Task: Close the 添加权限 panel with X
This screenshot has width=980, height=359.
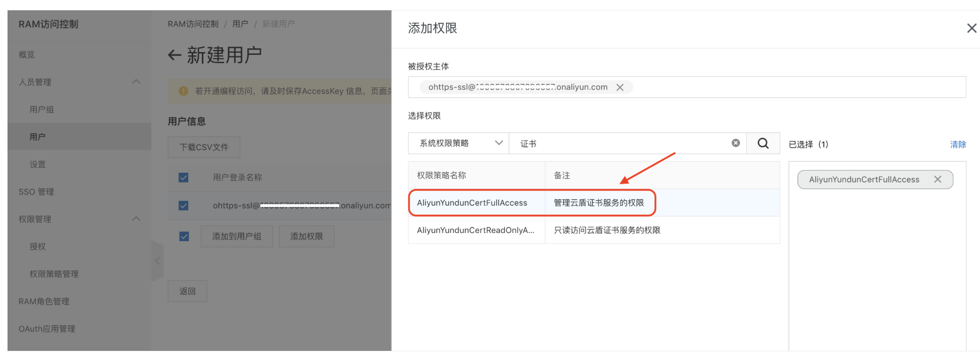Action: pos(971,28)
